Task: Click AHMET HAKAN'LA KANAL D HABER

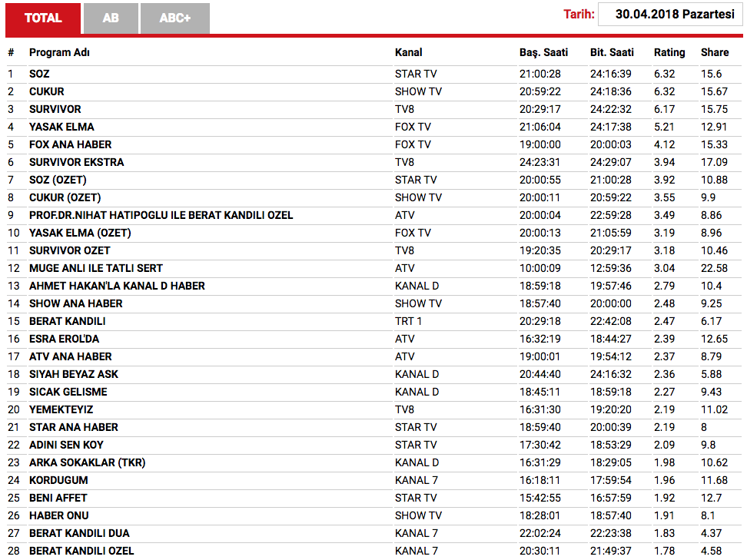Action: point(117,287)
